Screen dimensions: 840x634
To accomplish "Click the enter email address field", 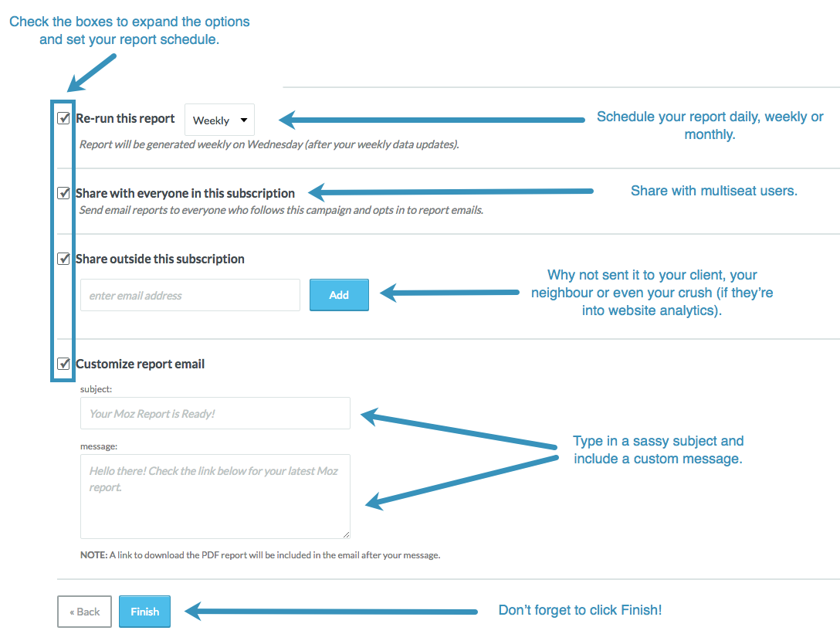I will pyautogui.click(x=190, y=295).
